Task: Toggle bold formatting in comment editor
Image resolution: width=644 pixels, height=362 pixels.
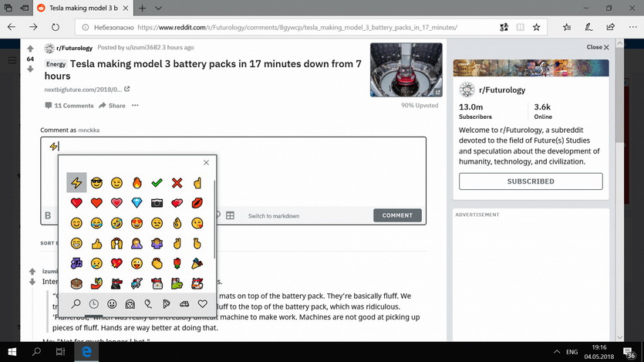Action: [x=48, y=215]
